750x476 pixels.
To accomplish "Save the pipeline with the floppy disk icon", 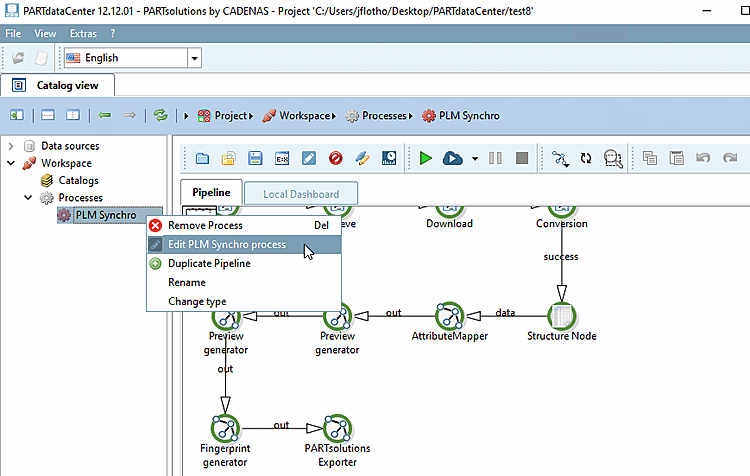I will [255, 158].
